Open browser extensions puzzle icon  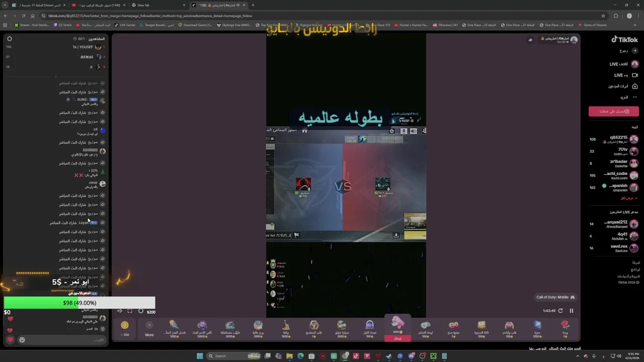(x=616, y=16)
